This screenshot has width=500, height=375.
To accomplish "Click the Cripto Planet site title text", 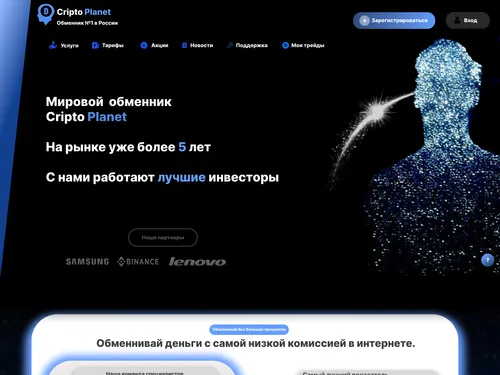I will 84,12.
